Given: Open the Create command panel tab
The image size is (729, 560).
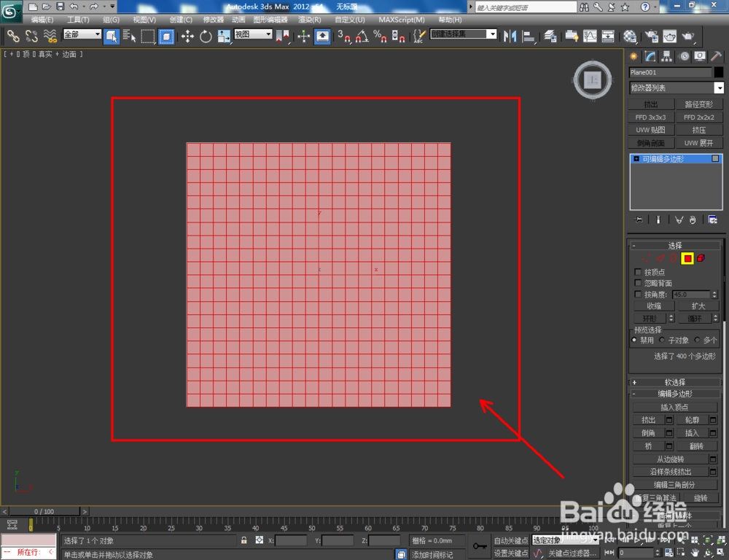Looking at the screenshot, I should tap(634, 56).
